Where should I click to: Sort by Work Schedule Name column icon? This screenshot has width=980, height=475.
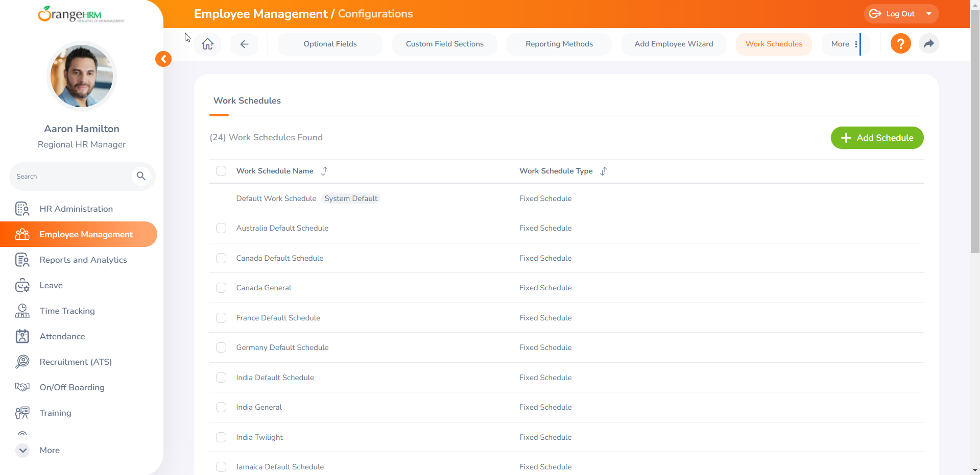click(324, 171)
